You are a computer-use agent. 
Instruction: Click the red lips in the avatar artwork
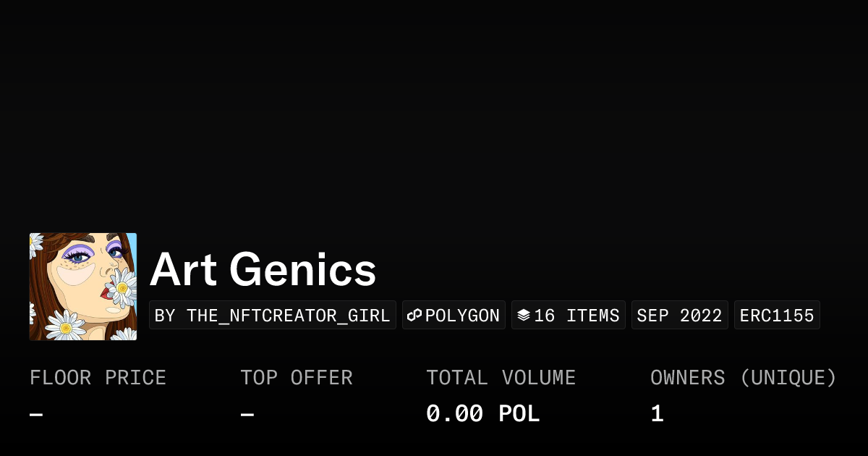click(x=107, y=292)
